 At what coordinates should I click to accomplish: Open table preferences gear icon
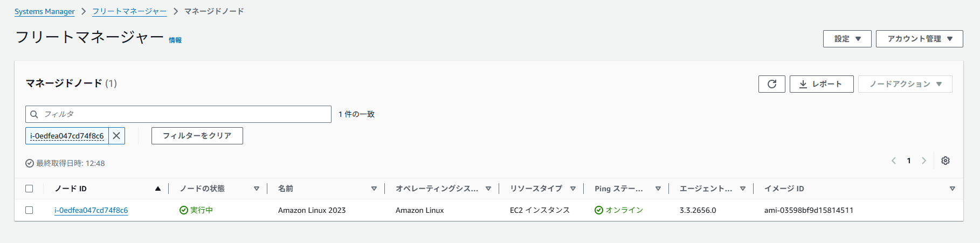pyautogui.click(x=945, y=161)
